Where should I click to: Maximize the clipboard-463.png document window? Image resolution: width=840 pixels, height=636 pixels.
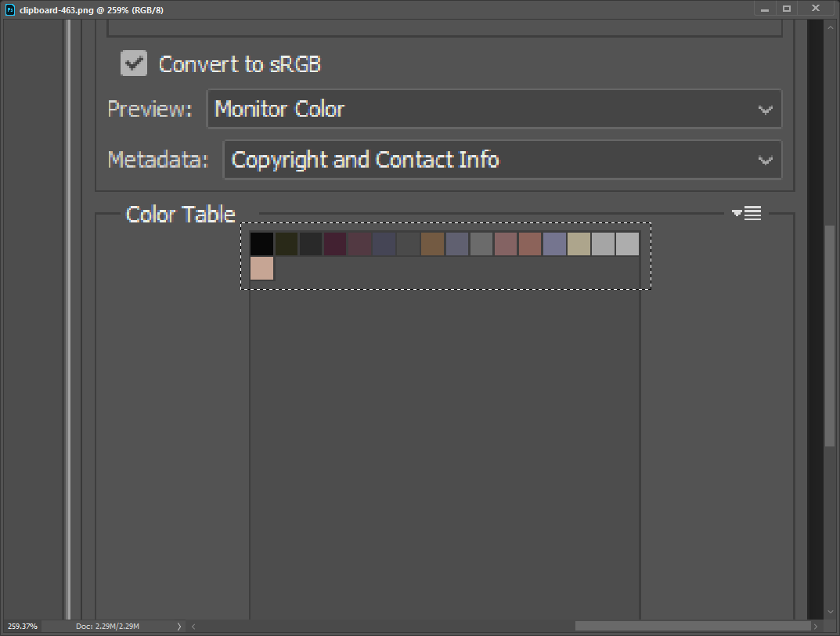coord(787,9)
